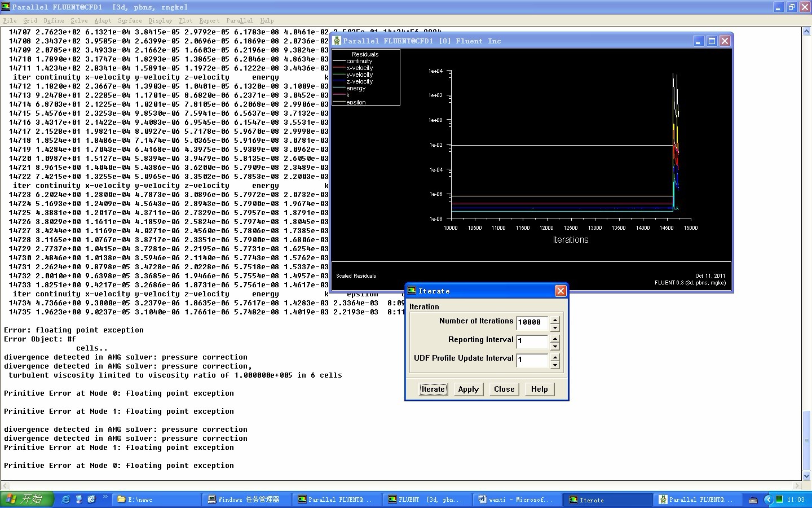The height and width of the screenshot is (508, 812).
Task: Click the Start button
Action: (27, 500)
